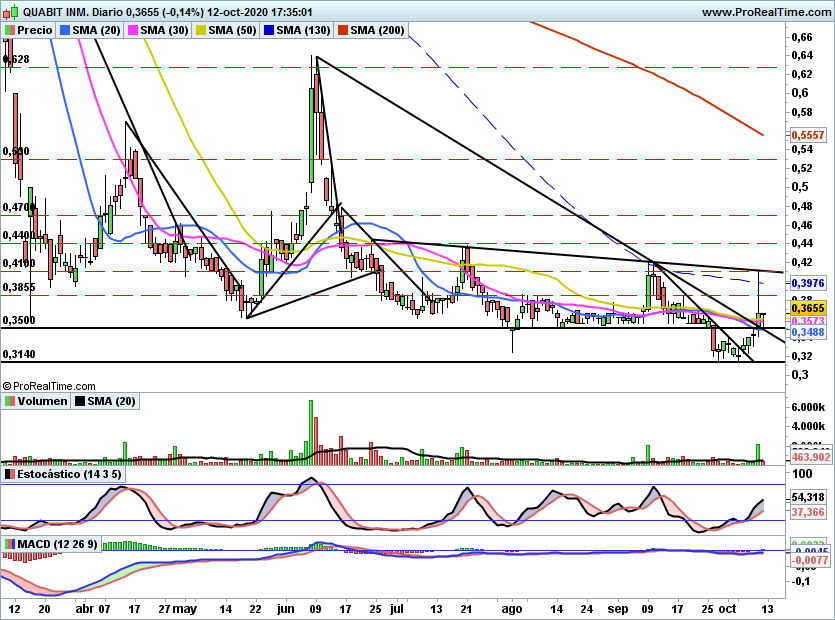
Task: Click the 0,3140 support level label
Action: click(19, 354)
